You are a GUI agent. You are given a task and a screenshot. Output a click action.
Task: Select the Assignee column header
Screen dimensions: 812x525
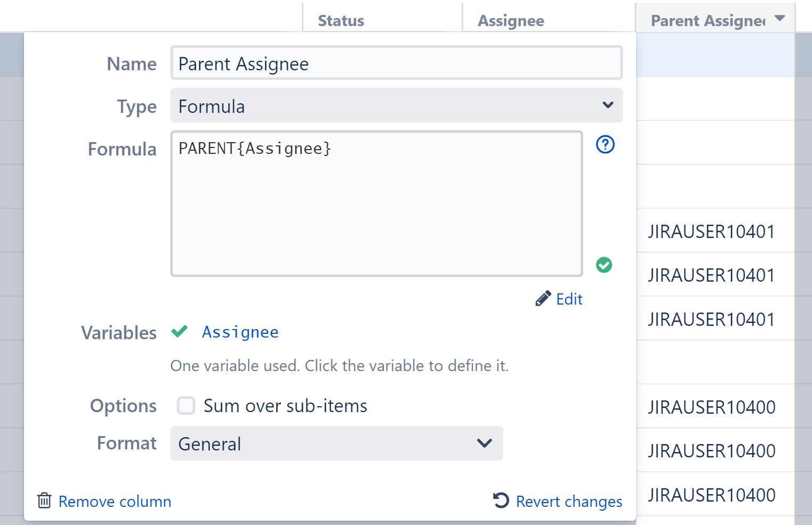point(511,20)
